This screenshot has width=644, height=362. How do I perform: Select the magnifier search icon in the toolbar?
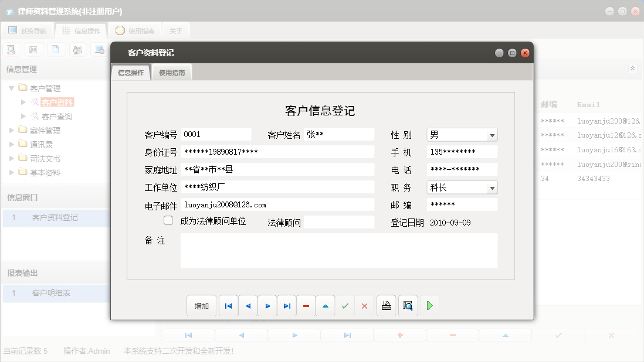point(11,49)
